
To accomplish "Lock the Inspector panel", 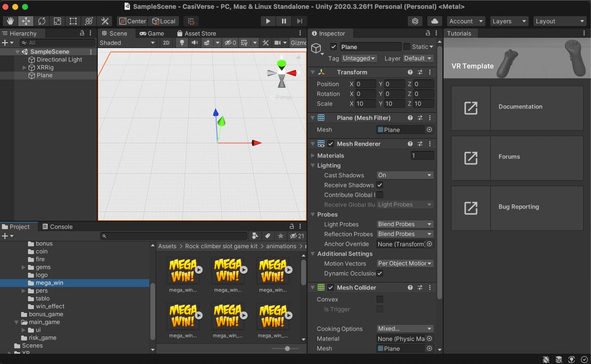I will click(x=428, y=33).
